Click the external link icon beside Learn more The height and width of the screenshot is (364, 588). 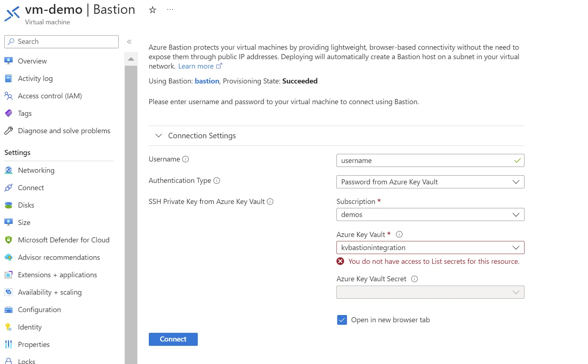(219, 66)
